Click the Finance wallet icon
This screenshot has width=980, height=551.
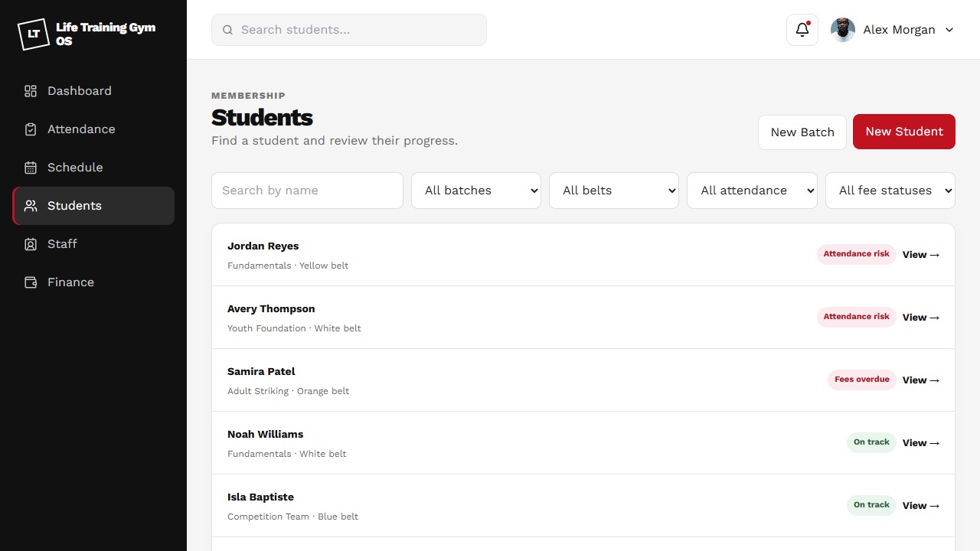point(31,282)
